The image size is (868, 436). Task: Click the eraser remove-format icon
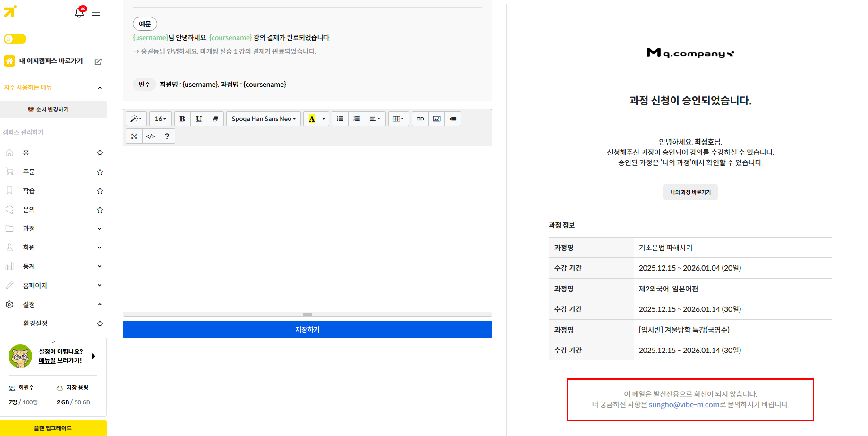215,119
